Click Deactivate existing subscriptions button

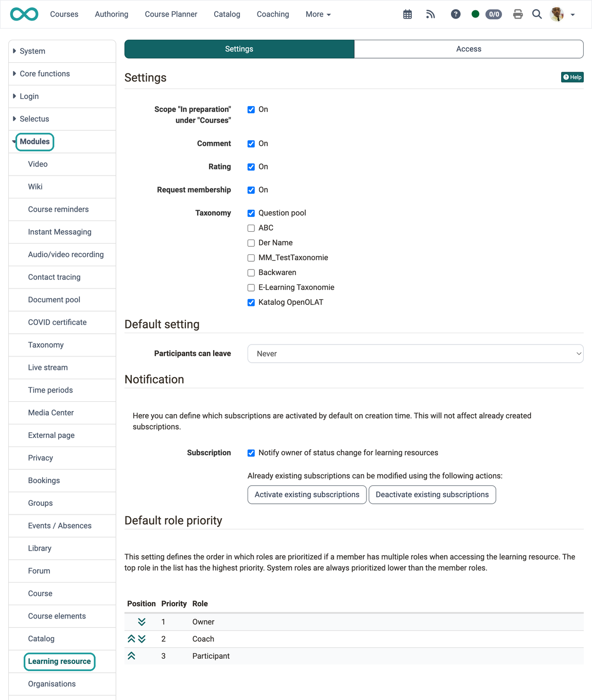432,494
